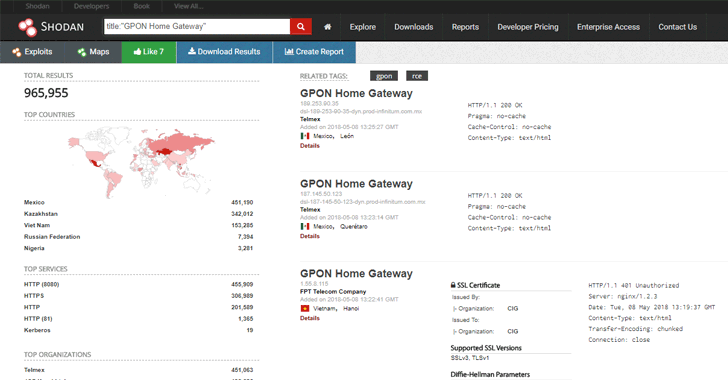This screenshot has height=380, width=728.
Task: Click the Mexico flag beside León
Action: coord(305,136)
